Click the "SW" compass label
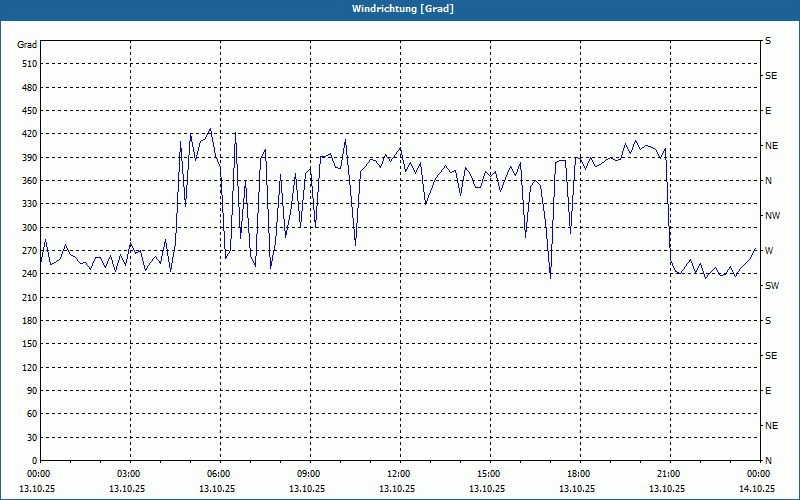This screenshot has height=500, width=800. point(772,286)
